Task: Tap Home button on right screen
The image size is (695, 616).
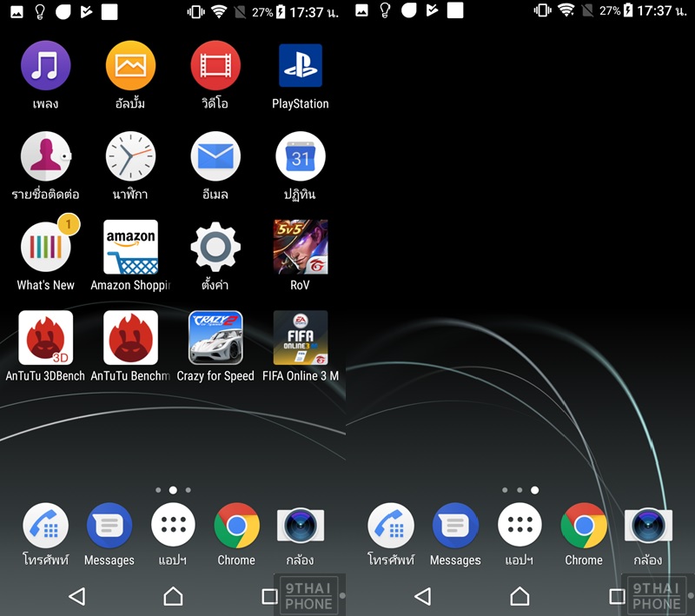Action: pos(520,597)
